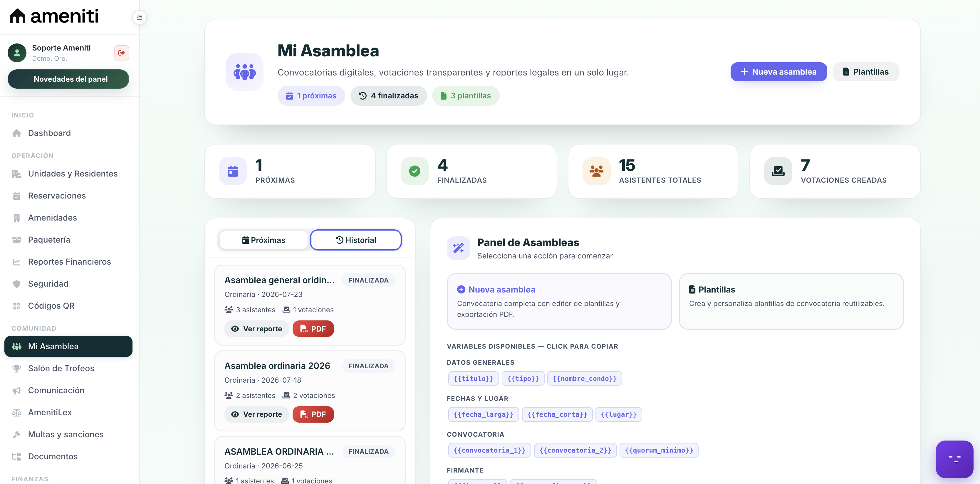This screenshot has height=484, width=980.
Task: Click the Reservaciones calendar icon
Action: click(16, 195)
